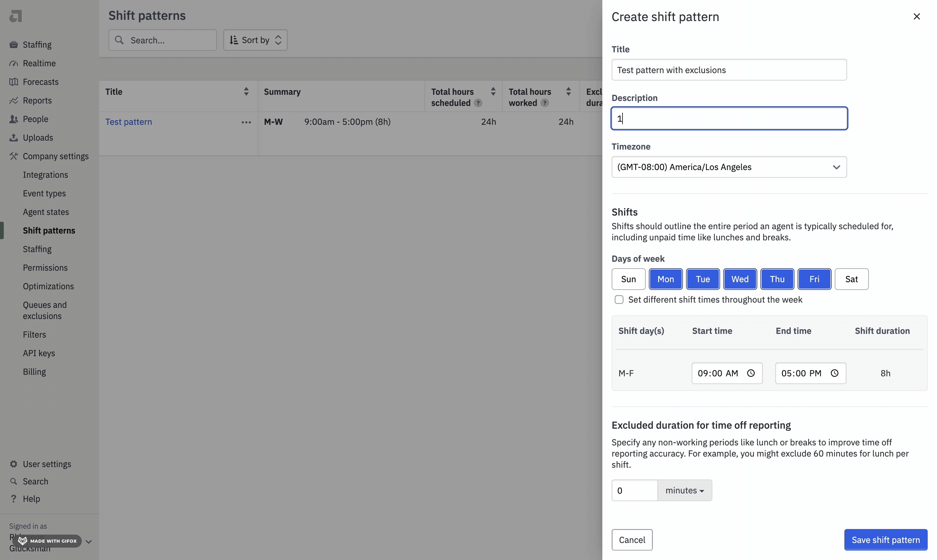Viewport: 937px width, 560px height.
Task: Open Optimizations settings
Action: point(48,286)
